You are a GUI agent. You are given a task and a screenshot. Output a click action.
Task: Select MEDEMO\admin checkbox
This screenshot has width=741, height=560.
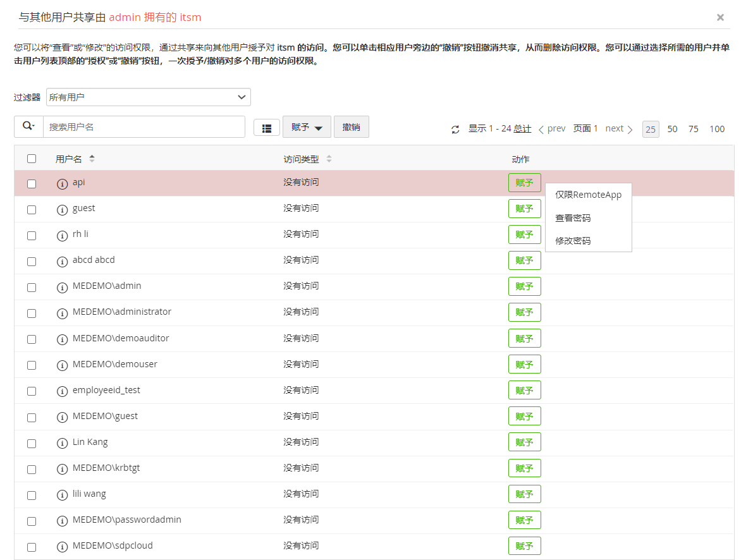click(x=32, y=288)
